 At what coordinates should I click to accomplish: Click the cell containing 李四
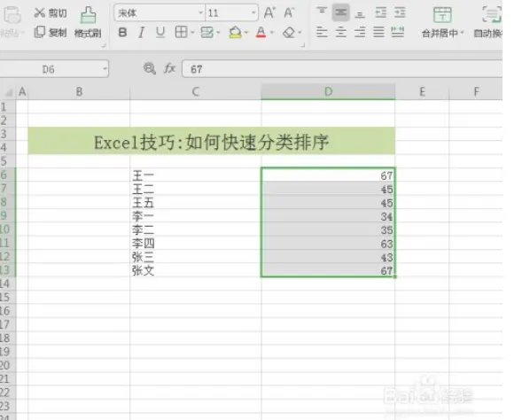(195, 243)
